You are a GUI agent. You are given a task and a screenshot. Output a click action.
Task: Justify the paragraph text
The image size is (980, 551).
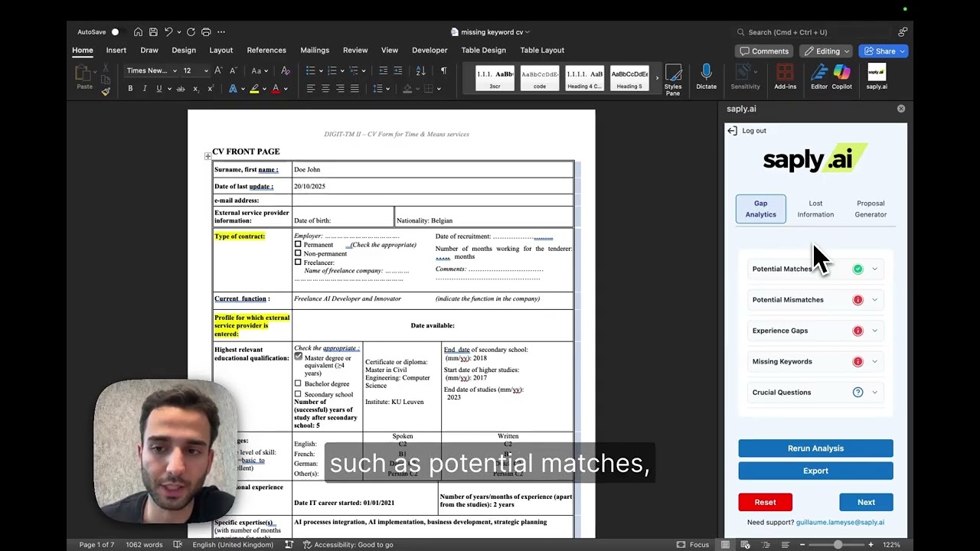click(x=354, y=89)
